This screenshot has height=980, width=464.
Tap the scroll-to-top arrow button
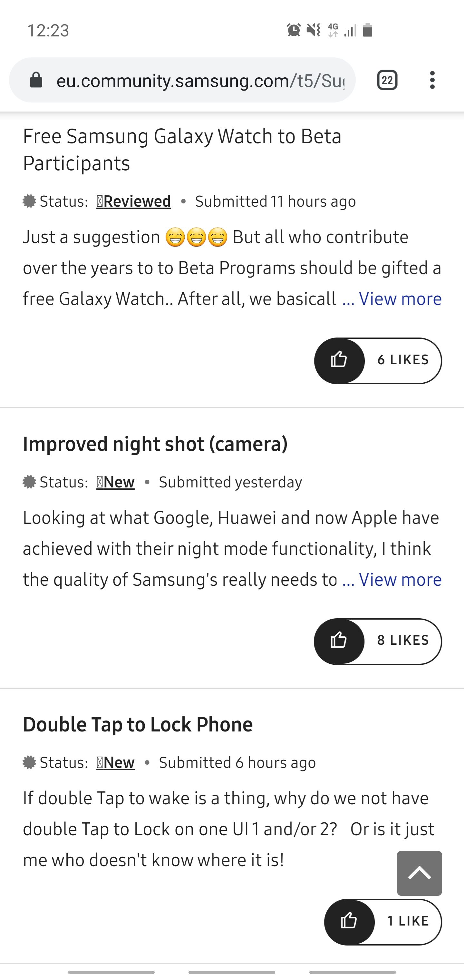pyautogui.click(x=420, y=874)
